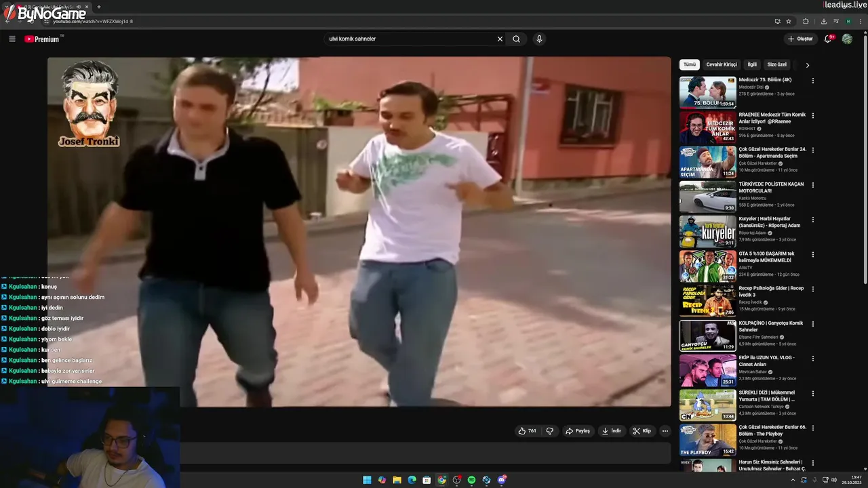Open more actions ellipsis below video
Image resolution: width=868 pixels, height=488 pixels.
[x=665, y=431]
